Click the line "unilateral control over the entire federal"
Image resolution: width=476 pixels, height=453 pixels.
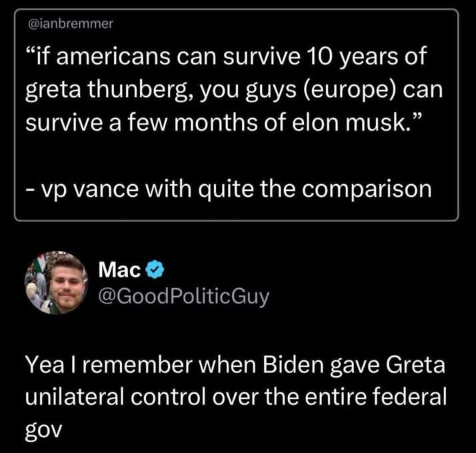pos(236,397)
